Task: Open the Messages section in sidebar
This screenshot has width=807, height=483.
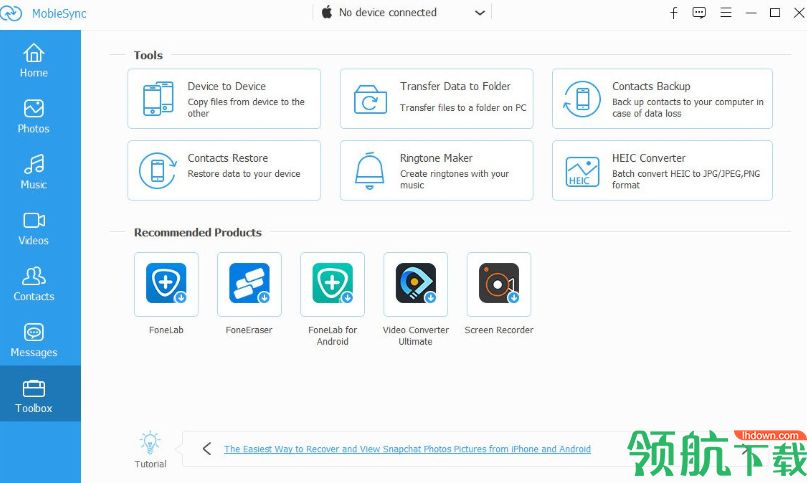Action: (x=34, y=340)
